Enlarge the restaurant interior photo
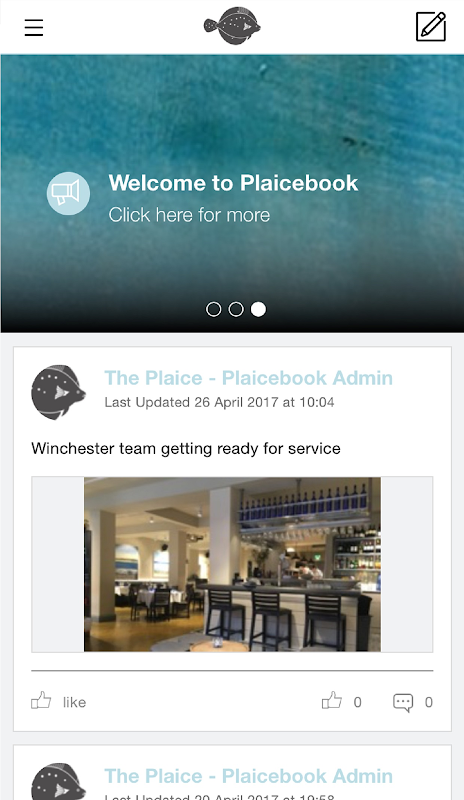464x800 pixels. pos(232,564)
